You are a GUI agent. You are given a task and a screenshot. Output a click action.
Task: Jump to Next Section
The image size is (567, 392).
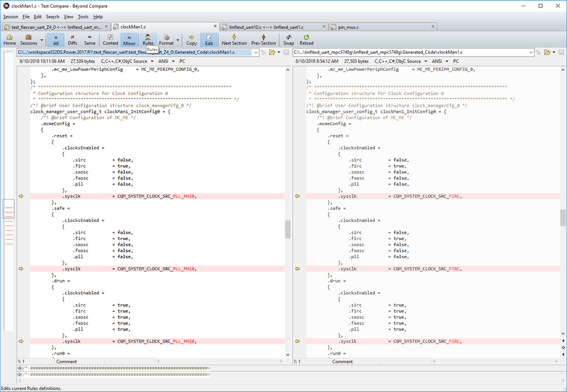coord(234,40)
